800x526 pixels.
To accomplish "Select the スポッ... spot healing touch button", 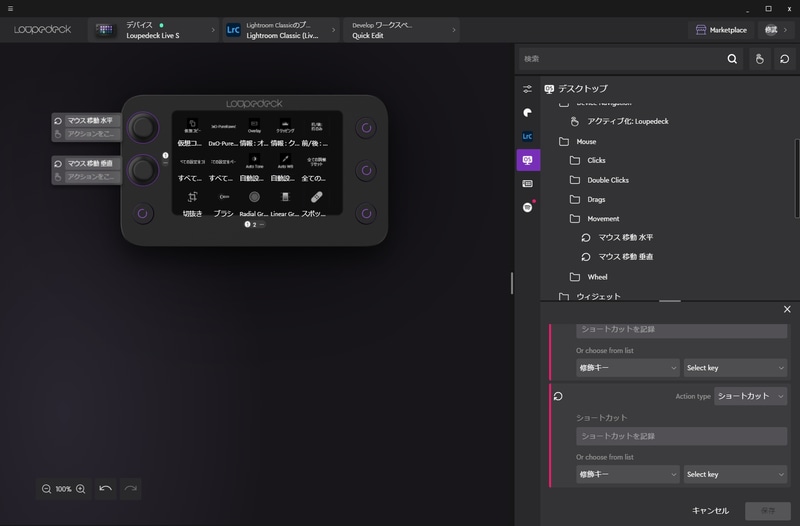I will click(316, 203).
